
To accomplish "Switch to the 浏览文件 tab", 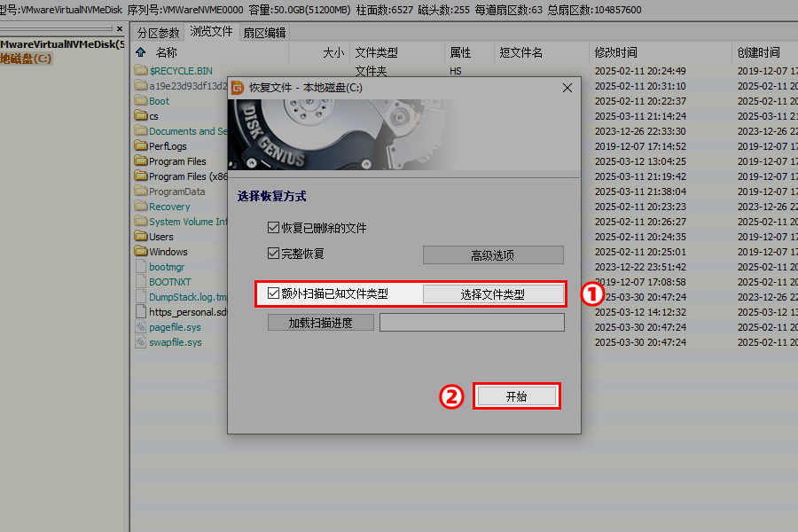I will coord(211,32).
